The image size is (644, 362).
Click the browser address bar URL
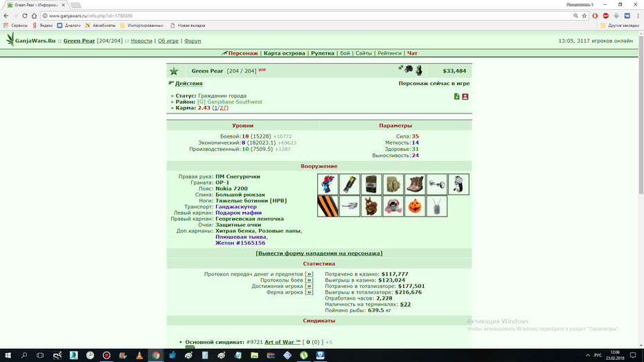point(91,16)
